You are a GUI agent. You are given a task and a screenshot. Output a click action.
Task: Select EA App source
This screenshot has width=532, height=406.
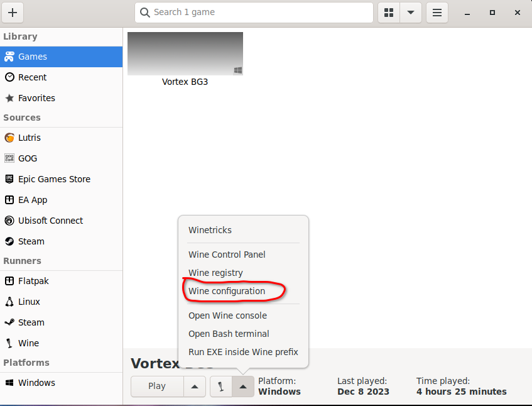(x=61, y=200)
